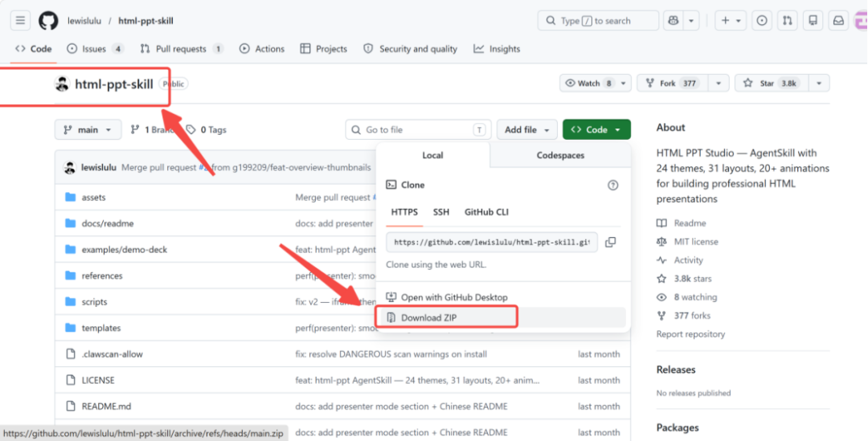Open the docs/readme folder
This screenshot has height=441, width=868.
point(108,223)
